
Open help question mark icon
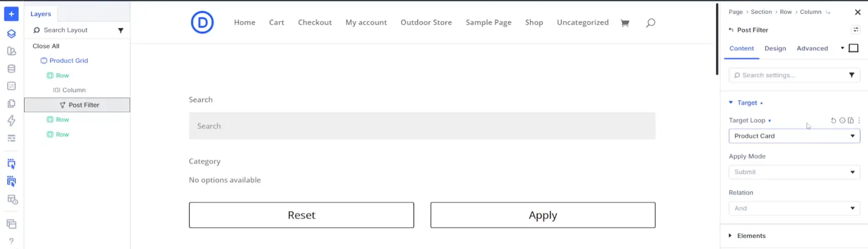pos(11,241)
